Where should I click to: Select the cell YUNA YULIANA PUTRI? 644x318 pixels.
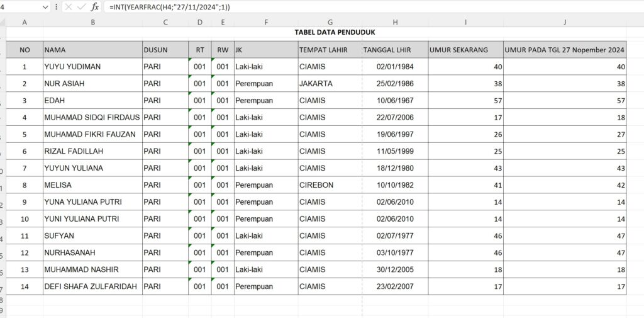[x=93, y=202]
